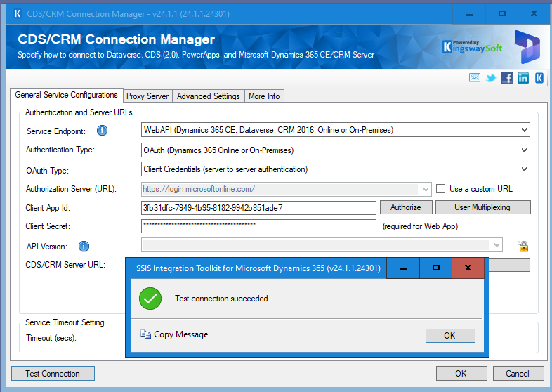
Task: Open the Advanced Settings tab
Action: 208,96
